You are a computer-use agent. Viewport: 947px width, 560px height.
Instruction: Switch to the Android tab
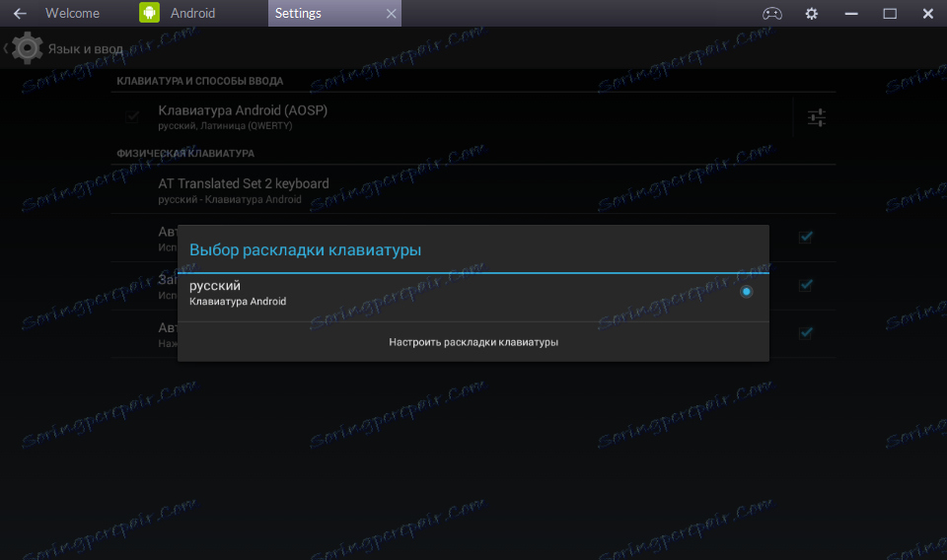click(x=192, y=13)
